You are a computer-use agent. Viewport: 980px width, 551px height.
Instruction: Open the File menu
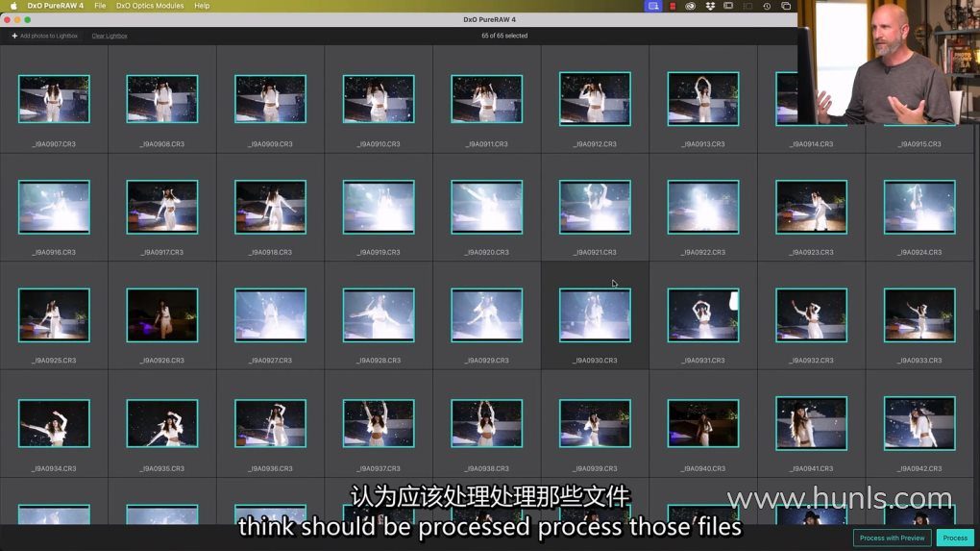click(x=100, y=6)
